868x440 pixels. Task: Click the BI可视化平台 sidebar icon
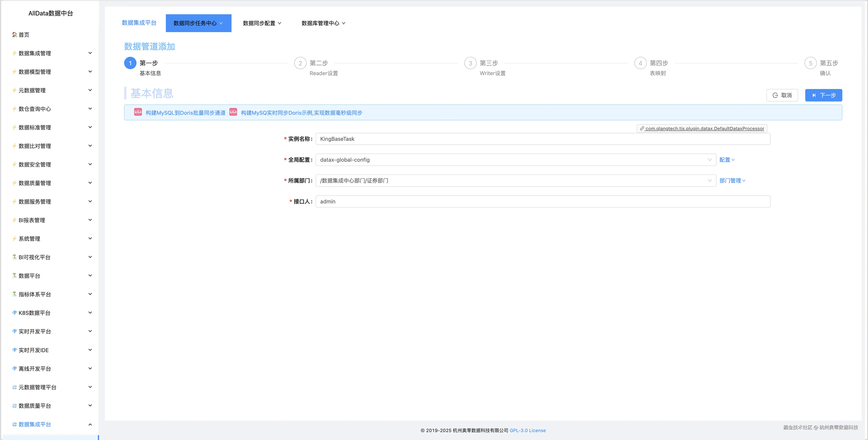tap(14, 257)
